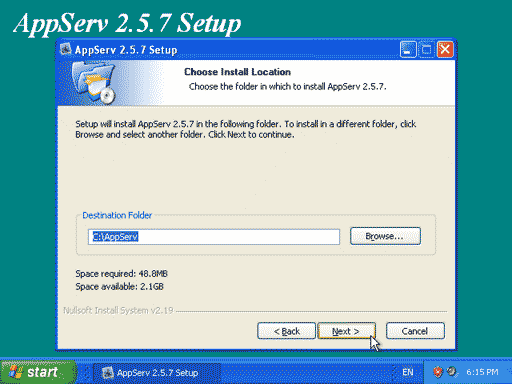The width and height of the screenshot is (512, 384).
Task: Click the 6:15 PM taskbar clock
Action: (482, 372)
